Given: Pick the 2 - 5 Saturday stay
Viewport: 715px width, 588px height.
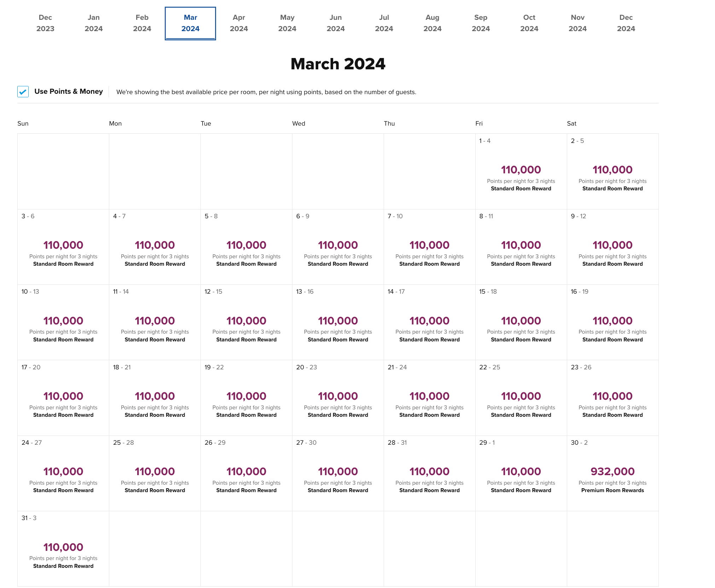Looking at the screenshot, I should (612, 172).
